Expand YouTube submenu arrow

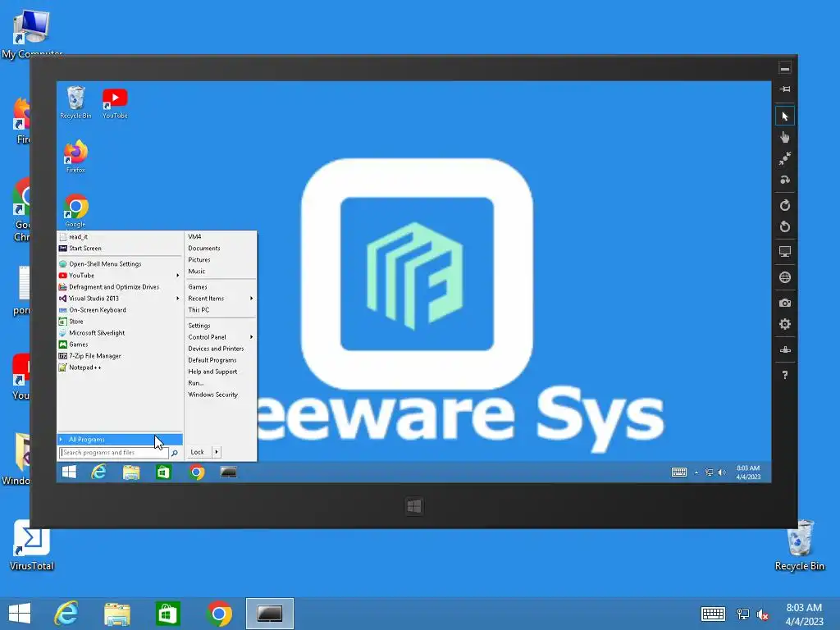[x=178, y=276]
